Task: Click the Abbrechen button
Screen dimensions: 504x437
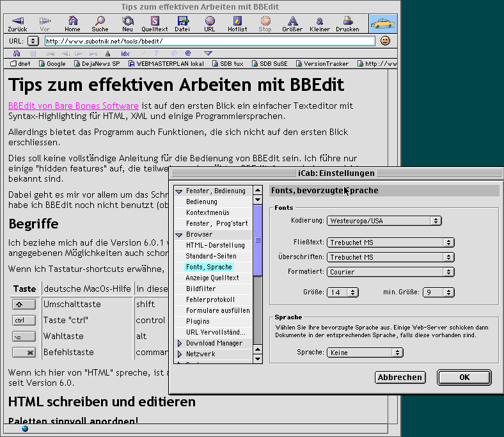Action: coord(400,377)
